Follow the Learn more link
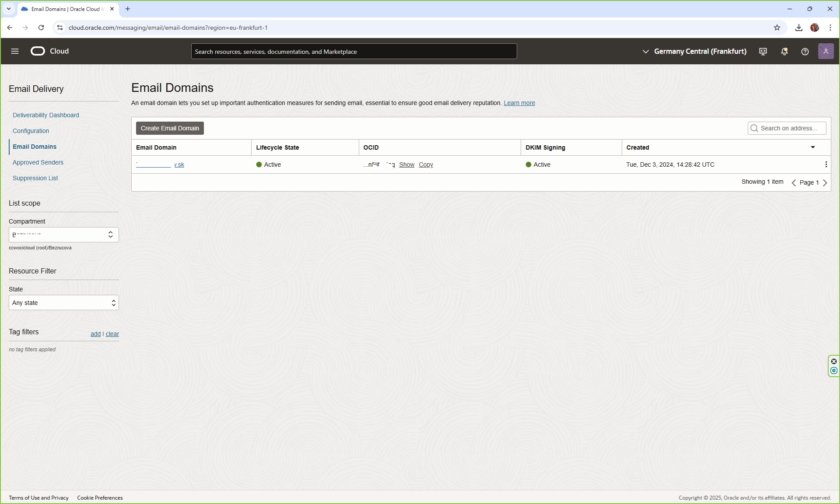The width and height of the screenshot is (840, 504). [x=519, y=103]
